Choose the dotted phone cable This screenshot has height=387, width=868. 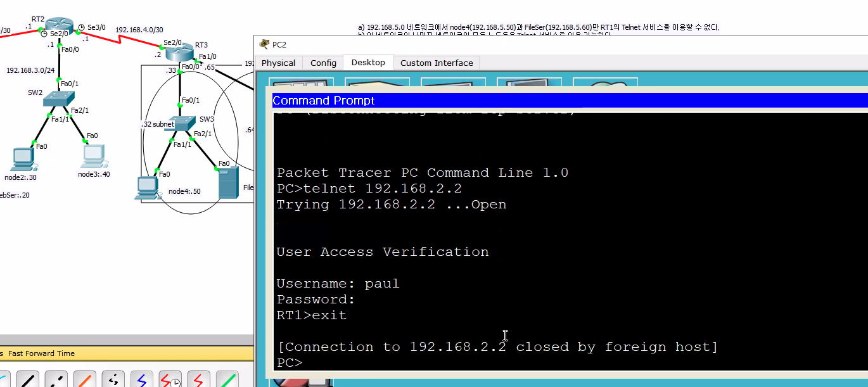click(113, 380)
